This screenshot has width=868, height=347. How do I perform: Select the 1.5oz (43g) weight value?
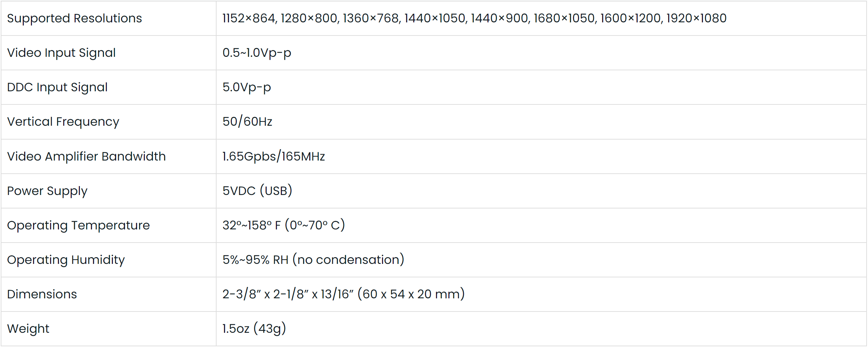254,329
